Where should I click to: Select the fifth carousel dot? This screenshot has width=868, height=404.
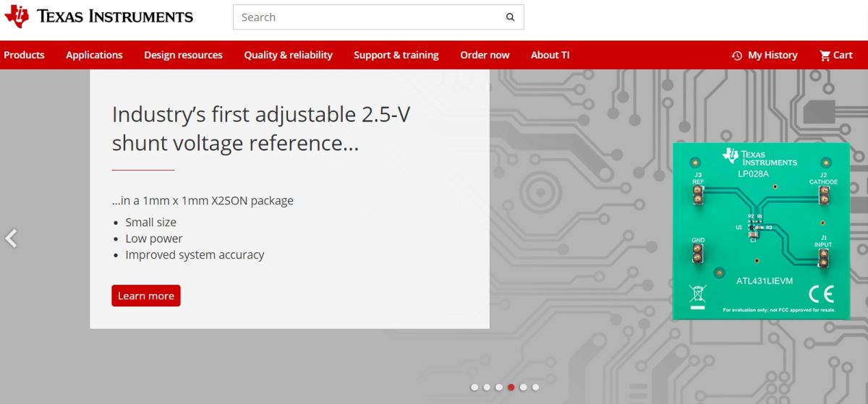coord(523,387)
